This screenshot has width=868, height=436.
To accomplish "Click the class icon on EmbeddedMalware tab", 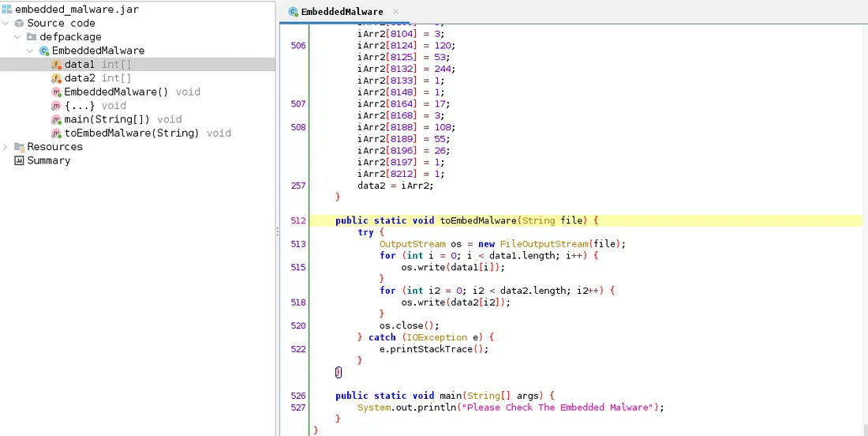I will click(x=294, y=12).
